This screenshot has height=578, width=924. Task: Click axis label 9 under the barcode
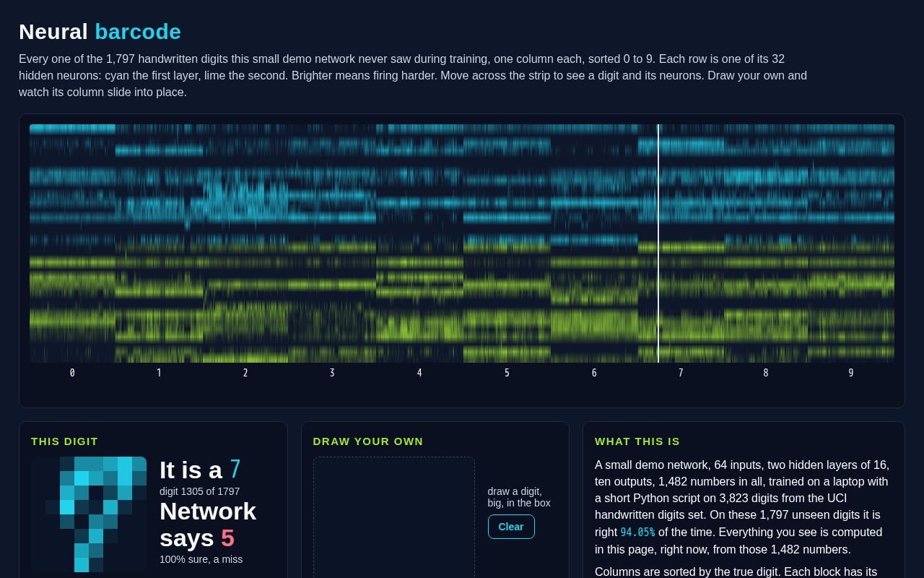coord(851,373)
